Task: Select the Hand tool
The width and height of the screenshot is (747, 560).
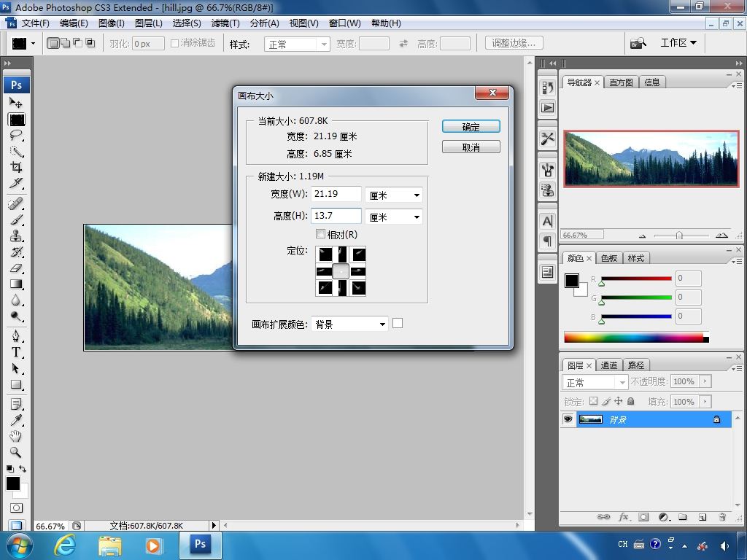Action: coord(16,436)
